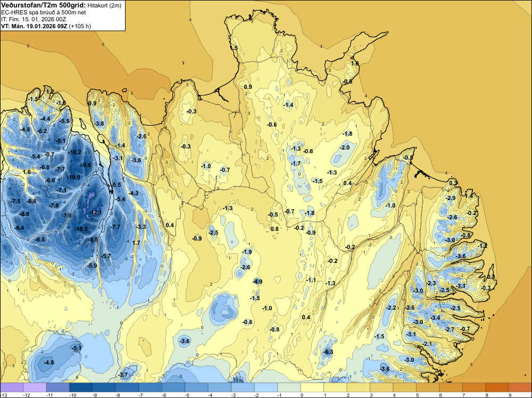Click the temperature label -3.7

[x=123, y=375]
